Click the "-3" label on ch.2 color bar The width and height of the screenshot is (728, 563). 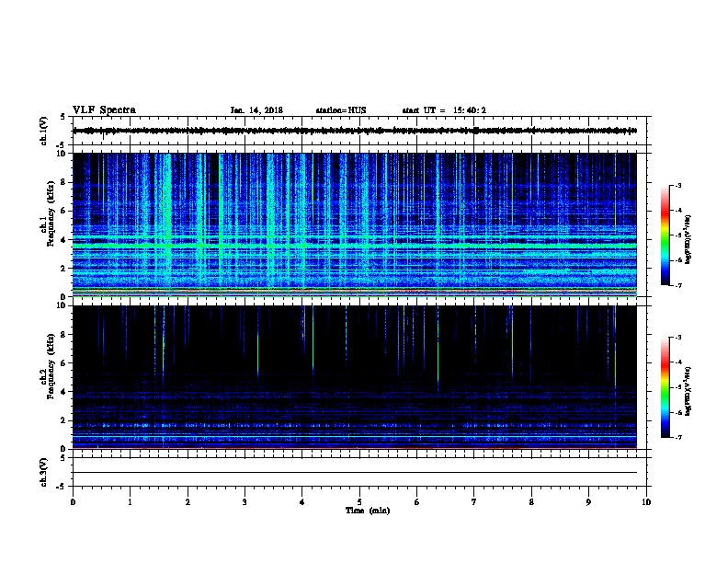click(677, 338)
